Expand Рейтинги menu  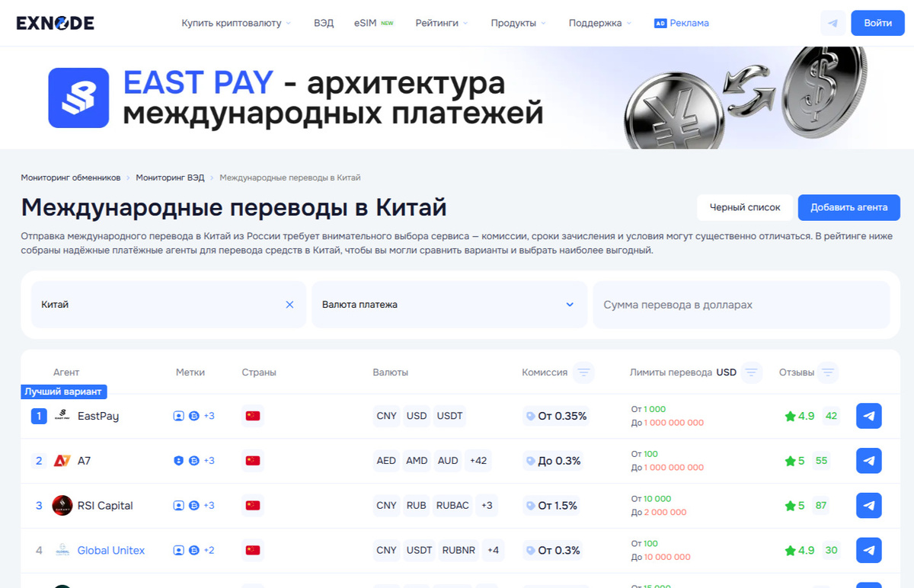pos(442,23)
